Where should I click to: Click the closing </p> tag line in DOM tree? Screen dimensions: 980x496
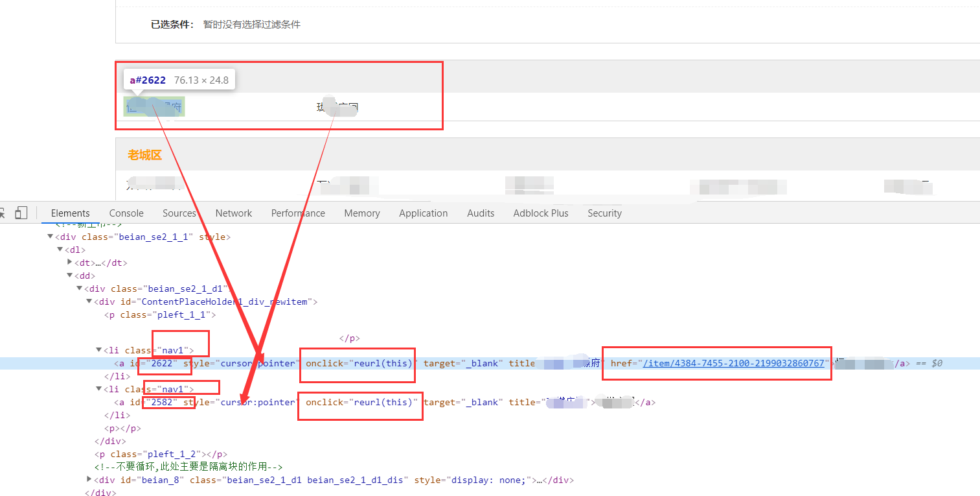point(349,338)
